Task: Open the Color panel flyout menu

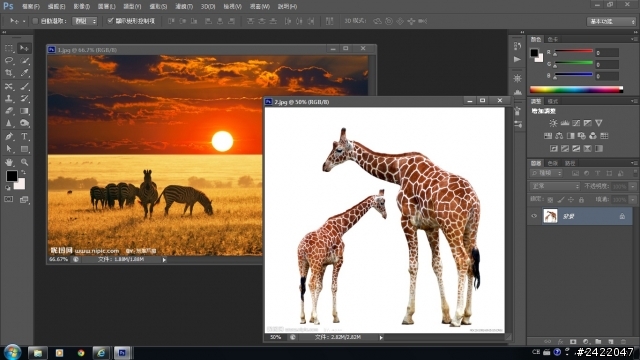Action: coord(634,39)
